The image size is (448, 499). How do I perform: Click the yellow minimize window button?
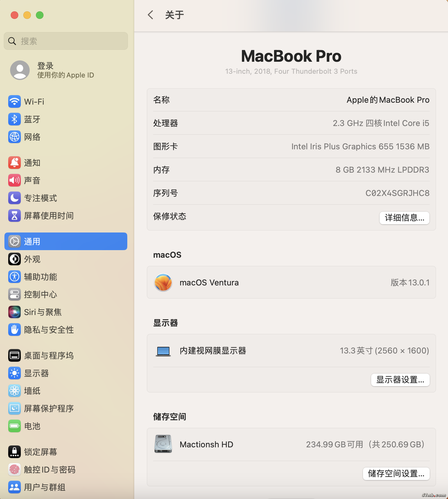tap(27, 15)
